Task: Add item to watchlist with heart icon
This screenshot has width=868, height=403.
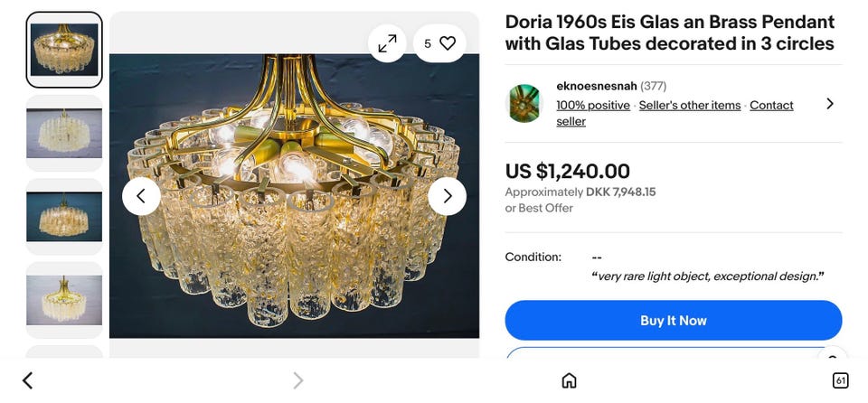Action: (x=447, y=43)
